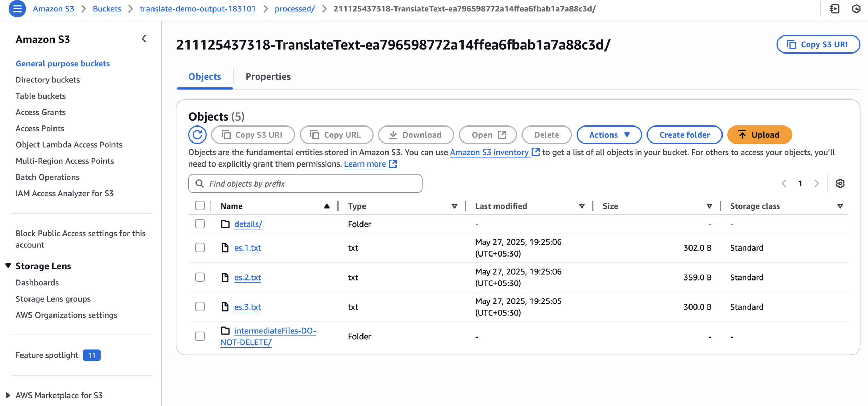Click the Find objects by prefix field
The width and height of the screenshot is (868, 406).
pyautogui.click(x=305, y=184)
